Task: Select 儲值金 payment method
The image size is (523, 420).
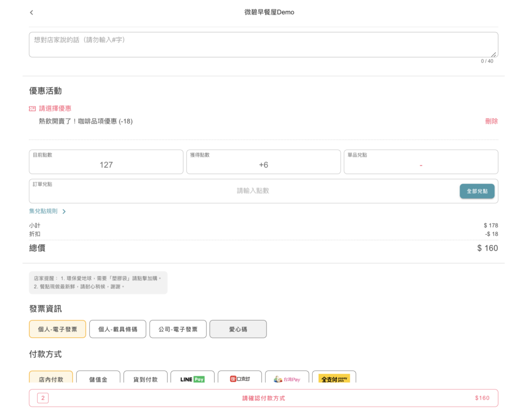Action: (x=98, y=379)
